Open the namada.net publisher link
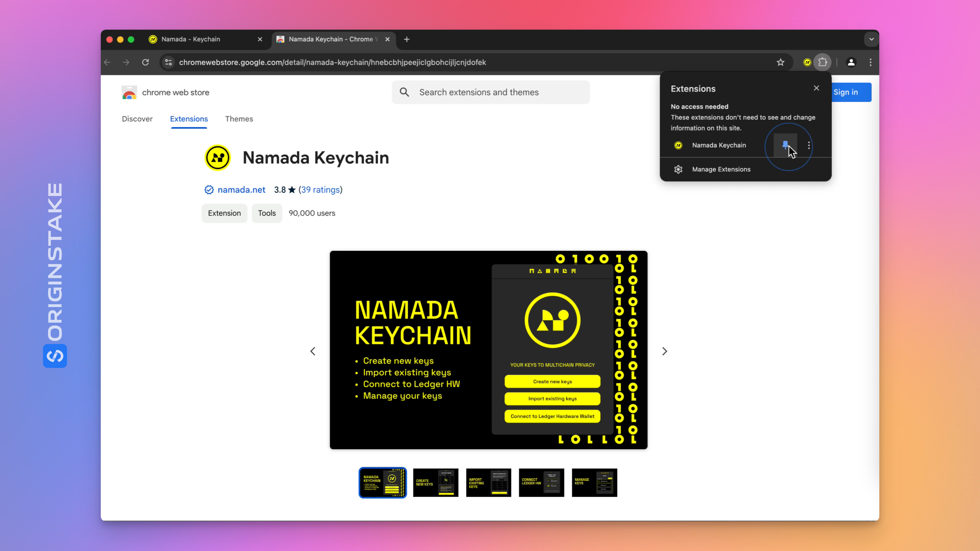Screen dimensions: 980x551 [x=241, y=190]
